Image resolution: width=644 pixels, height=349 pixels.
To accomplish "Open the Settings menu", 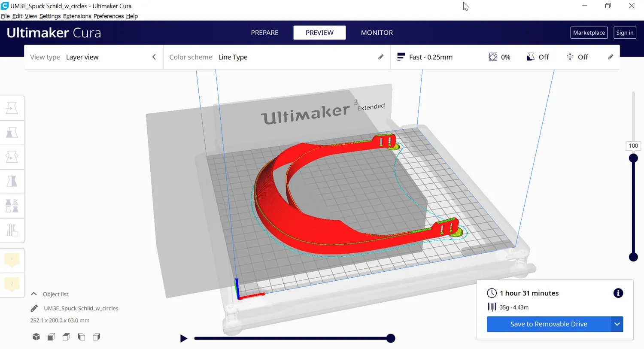I will [x=50, y=16].
